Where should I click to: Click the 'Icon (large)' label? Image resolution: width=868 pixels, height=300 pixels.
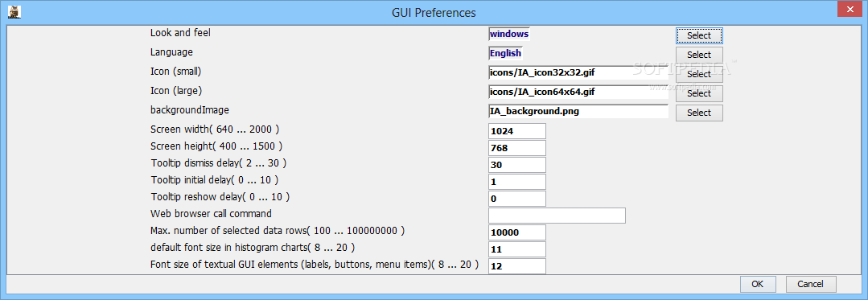click(175, 91)
